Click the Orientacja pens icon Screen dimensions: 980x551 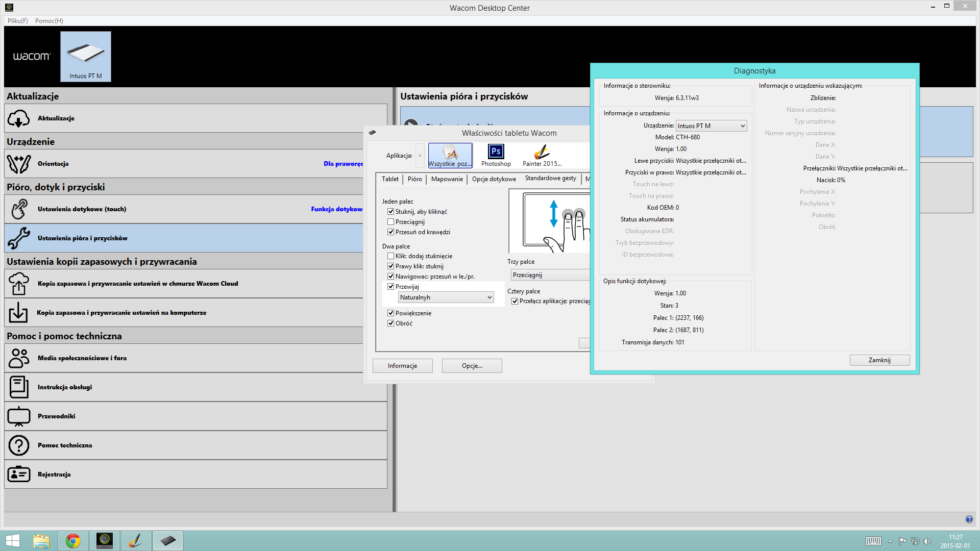coord(19,164)
